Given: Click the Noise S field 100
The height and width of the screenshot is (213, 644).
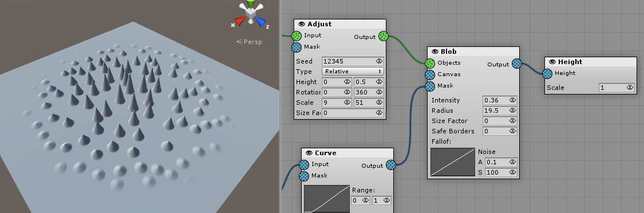Looking at the screenshot, I should tap(501, 172).
